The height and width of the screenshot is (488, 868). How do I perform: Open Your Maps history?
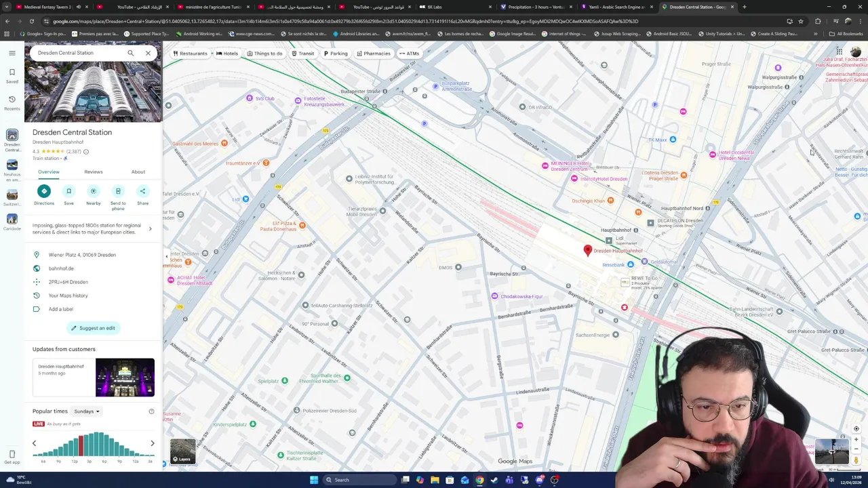pyautogui.click(x=68, y=296)
